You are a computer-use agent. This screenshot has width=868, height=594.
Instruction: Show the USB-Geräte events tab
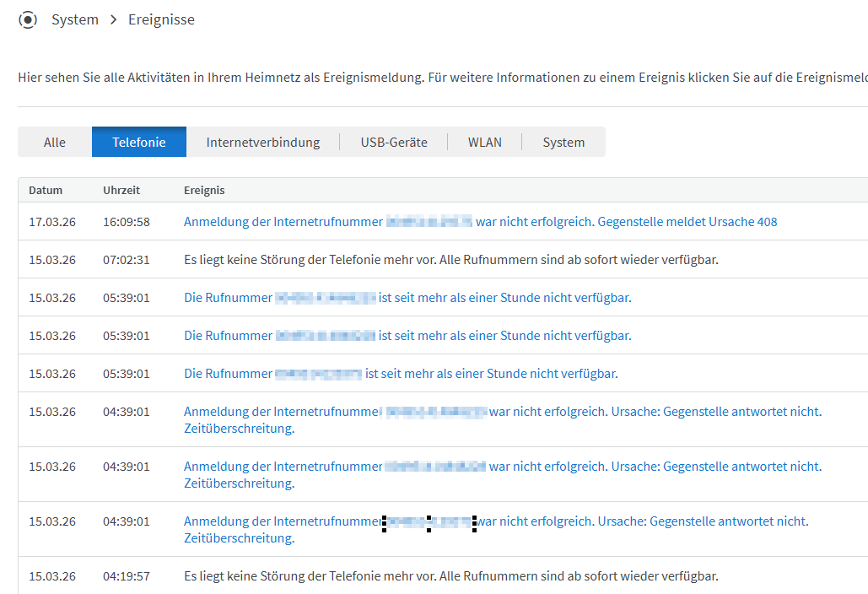pyautogui.click(x=394, y=143)
